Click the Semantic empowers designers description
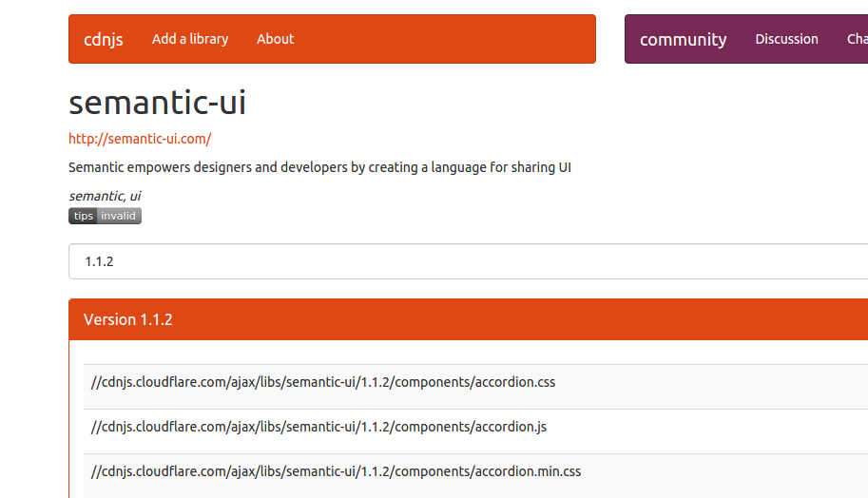868x498 pixels. (x=320, y=167)
